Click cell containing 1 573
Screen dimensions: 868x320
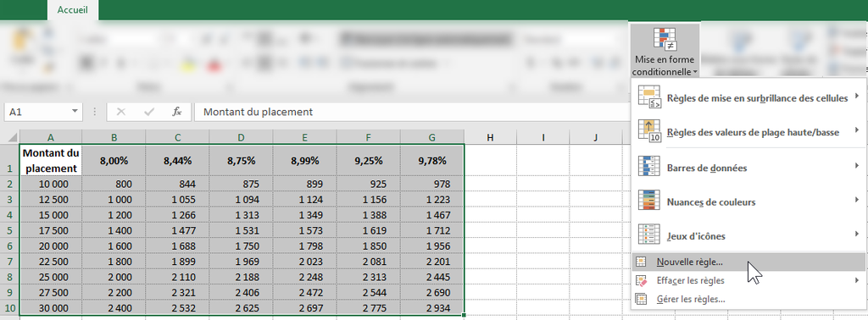(305, 230)
